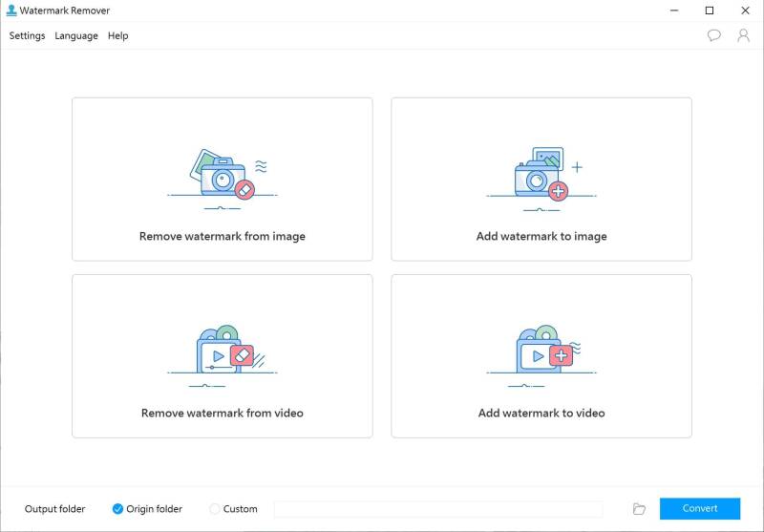Viewport: 764px width, 532px height.
Task: Click the 'Output folder' label
Action: tap(55, 509)
